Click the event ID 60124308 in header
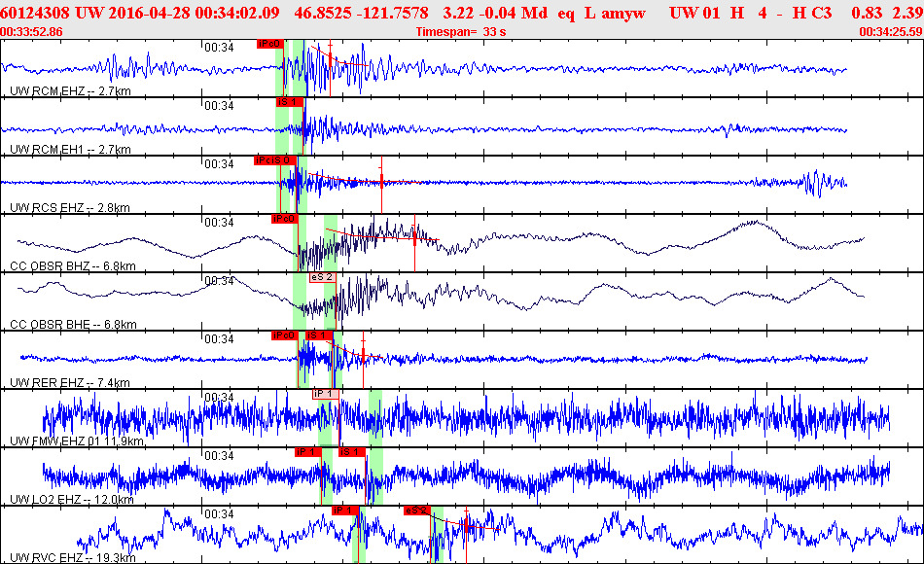924x564 pixels. pyautogui.click(x=35, y=13)
